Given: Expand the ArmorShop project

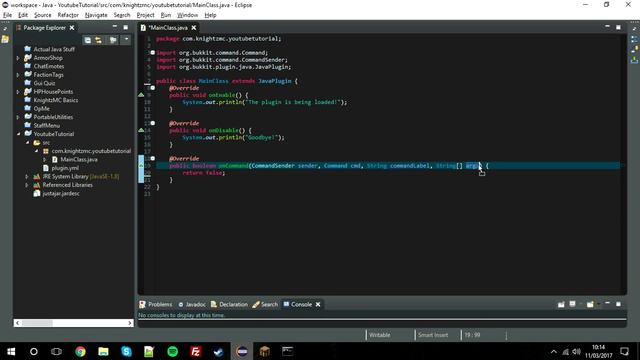Looking at the screenshot, I should pos(18,58).
